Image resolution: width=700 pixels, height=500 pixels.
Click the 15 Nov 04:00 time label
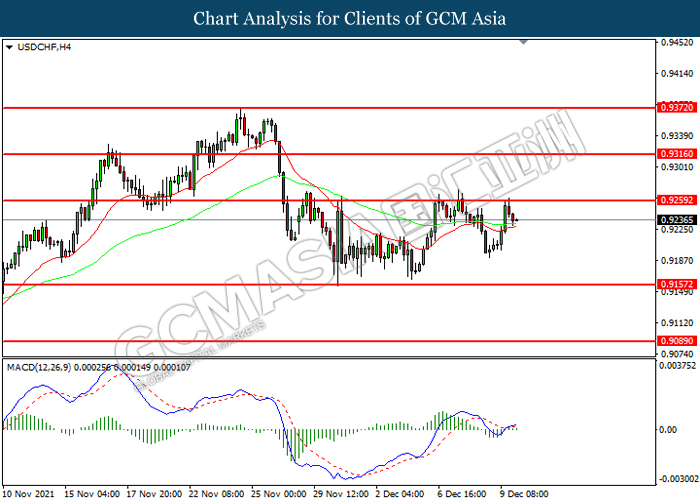pyautogui.click(x=92, y=494)
